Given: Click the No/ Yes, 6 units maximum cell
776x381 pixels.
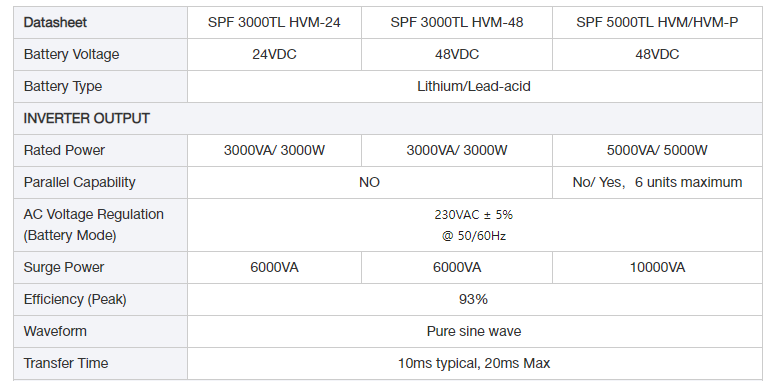Looking at the screenshot, I should click(657, 183).
